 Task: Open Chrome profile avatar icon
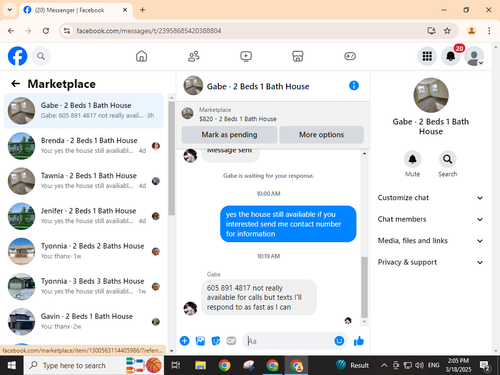tap(471, 31)
